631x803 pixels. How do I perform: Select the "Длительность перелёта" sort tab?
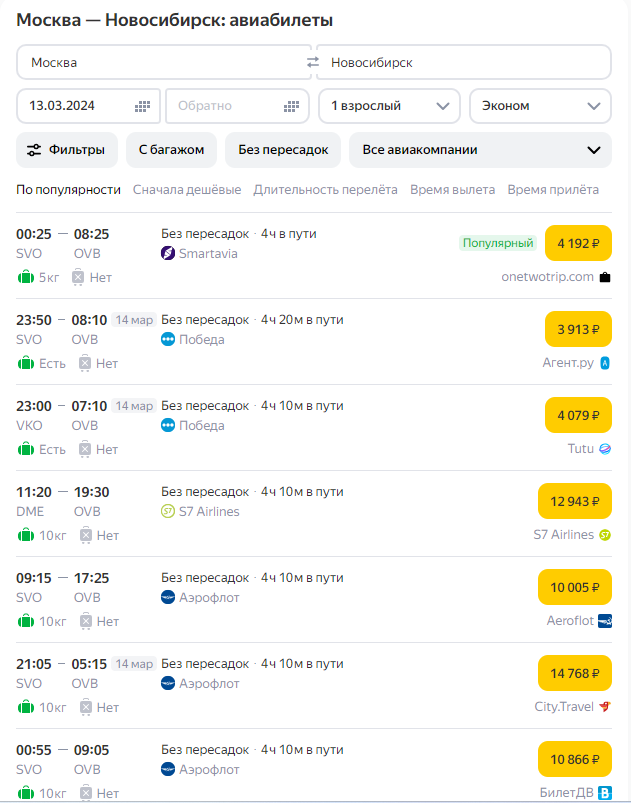pos(325,189)
